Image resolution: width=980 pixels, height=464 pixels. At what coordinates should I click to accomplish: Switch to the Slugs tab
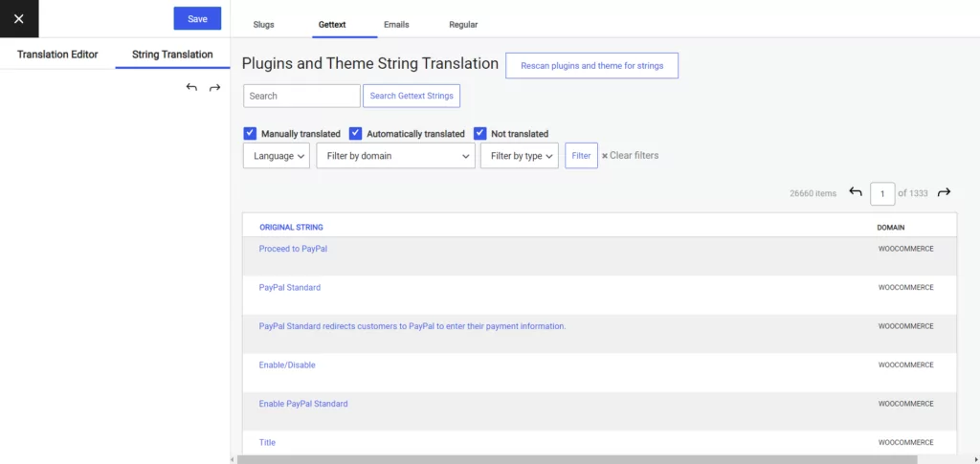point(264,25)
